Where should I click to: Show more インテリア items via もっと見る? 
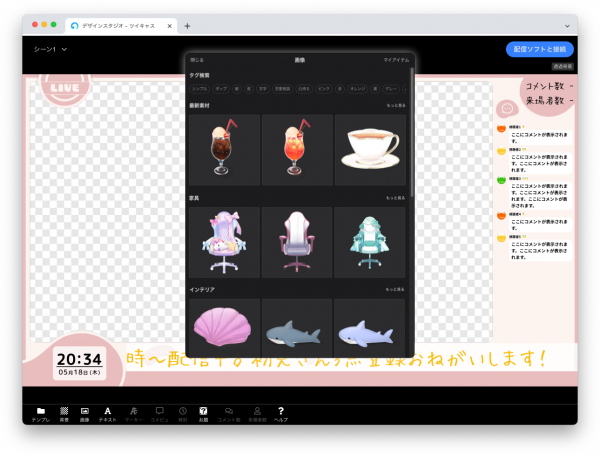coord(395,290)
